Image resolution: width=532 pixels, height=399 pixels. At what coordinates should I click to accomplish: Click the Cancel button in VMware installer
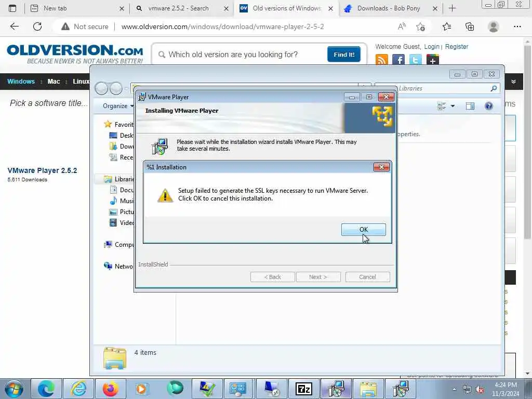click(367, 277)
